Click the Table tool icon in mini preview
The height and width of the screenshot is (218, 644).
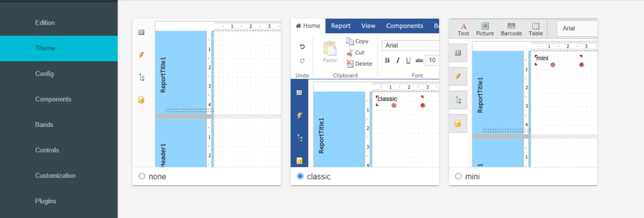(x=536, y=26)
